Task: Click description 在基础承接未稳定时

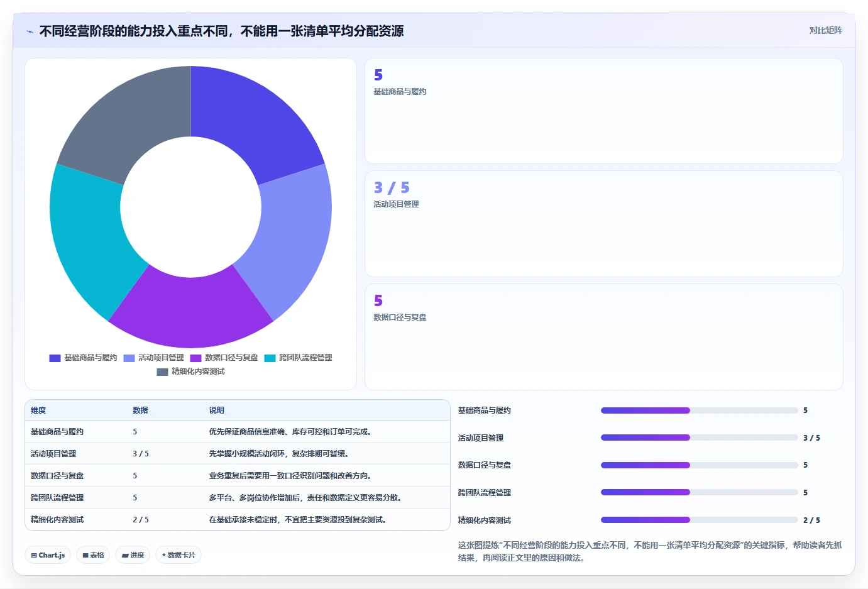Action: [x=299, y=520]
